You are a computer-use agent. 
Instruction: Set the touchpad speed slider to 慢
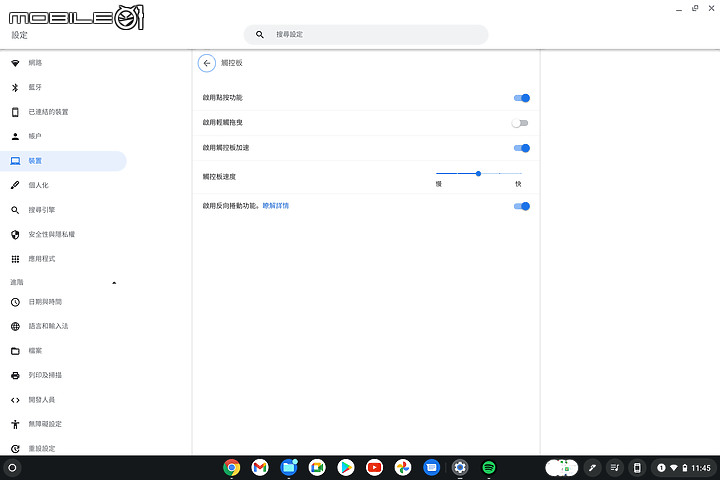436,174
